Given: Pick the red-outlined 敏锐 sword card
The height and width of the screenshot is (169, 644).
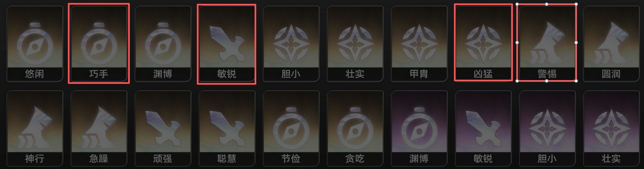Looking at the screenshot, I should [x=227, y=44].
